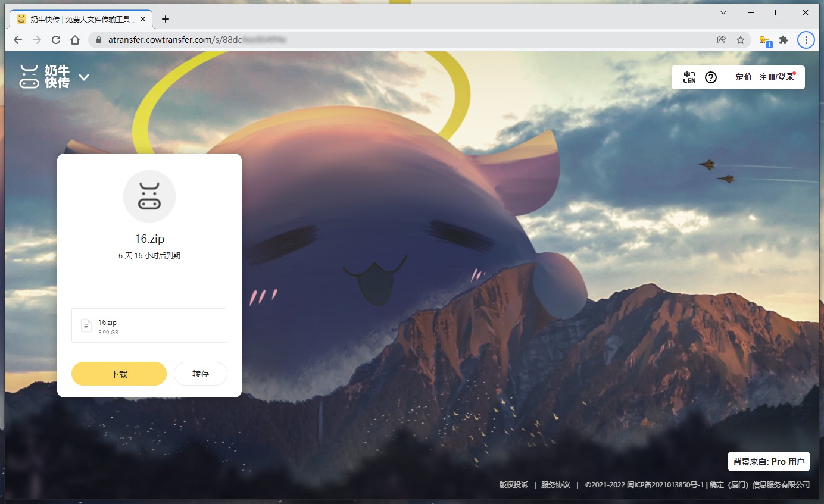This screenshot has width=824, height=504.
Task: Open the 服务协议 link in footer
Action: pyautogui.click(x=555, y=485)
